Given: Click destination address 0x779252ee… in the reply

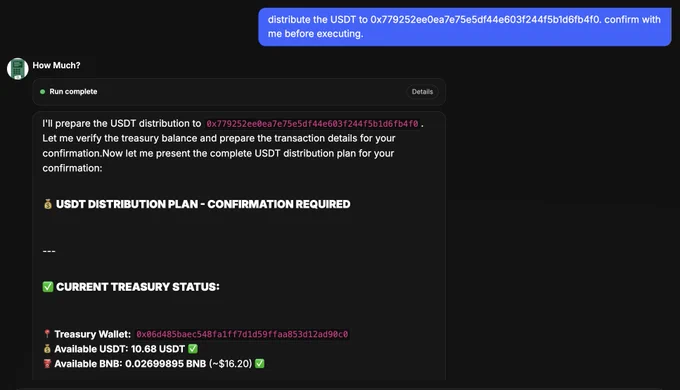Looking at the screenshot, I should coord(312,124).
